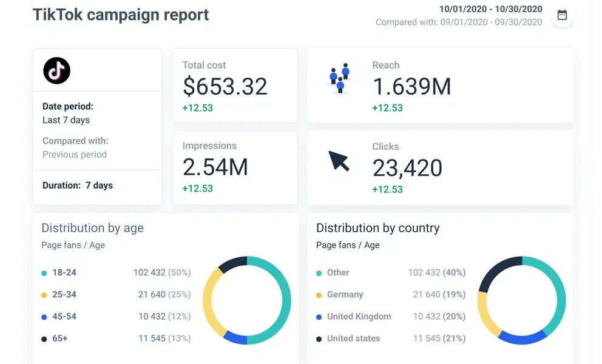602x364 pixels.
Task: Click the dark dot next to 65+
Action: [x=43, y=338]
